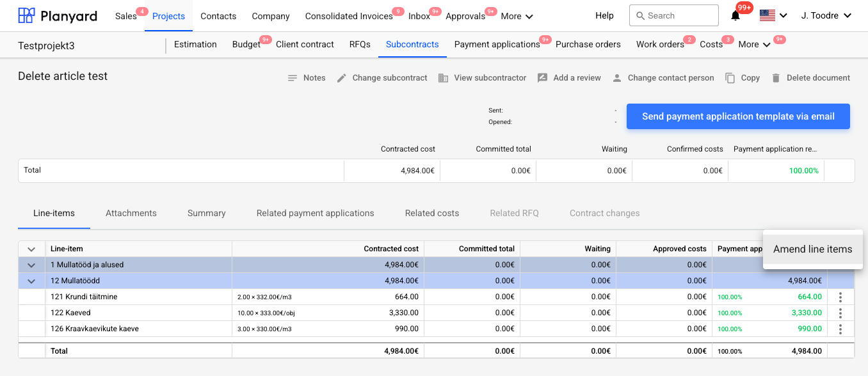Click the search magnifier icon
This screenshot has height=376, width=868.
(640, 16)
